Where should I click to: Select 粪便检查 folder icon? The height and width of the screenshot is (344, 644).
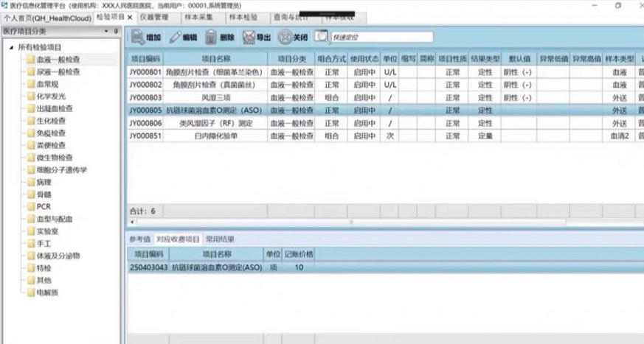click(x=31, y=145)
